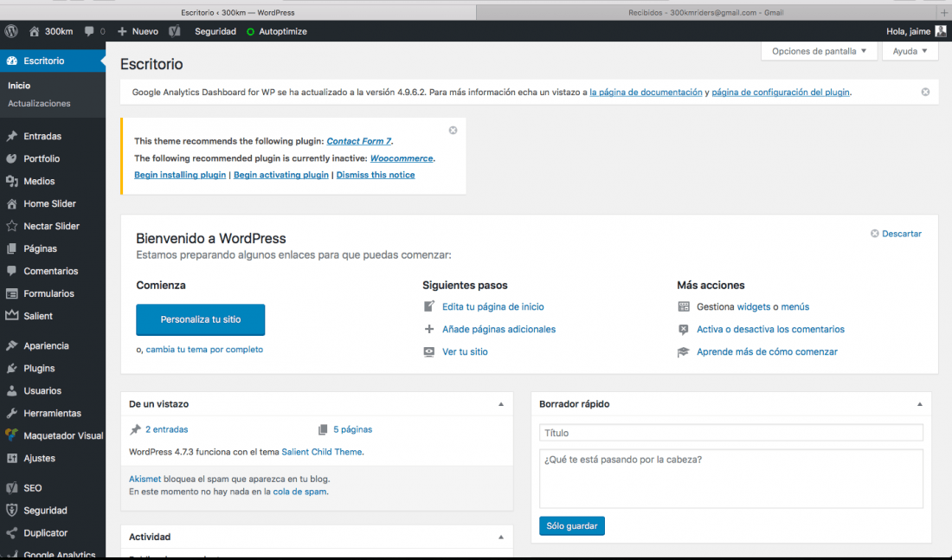
Task: Open the 5 páginas link
Action: click(x=352, y=429)
